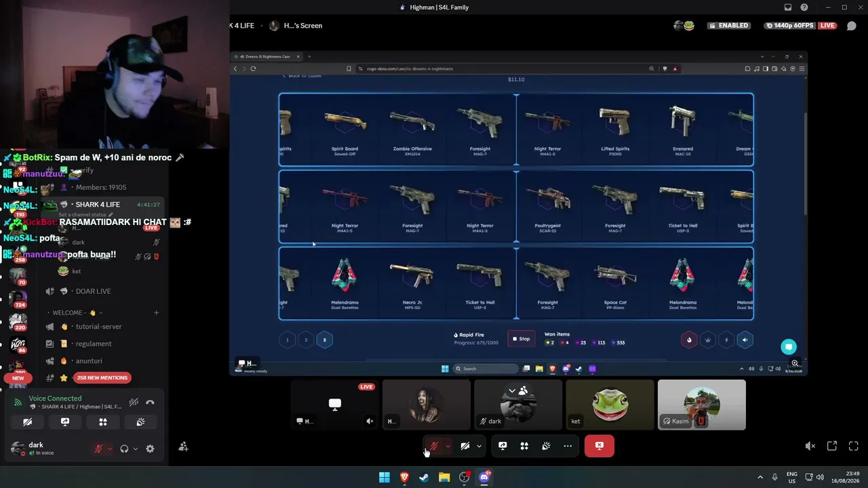Open soundboard from the voice panel

point(140,422)
